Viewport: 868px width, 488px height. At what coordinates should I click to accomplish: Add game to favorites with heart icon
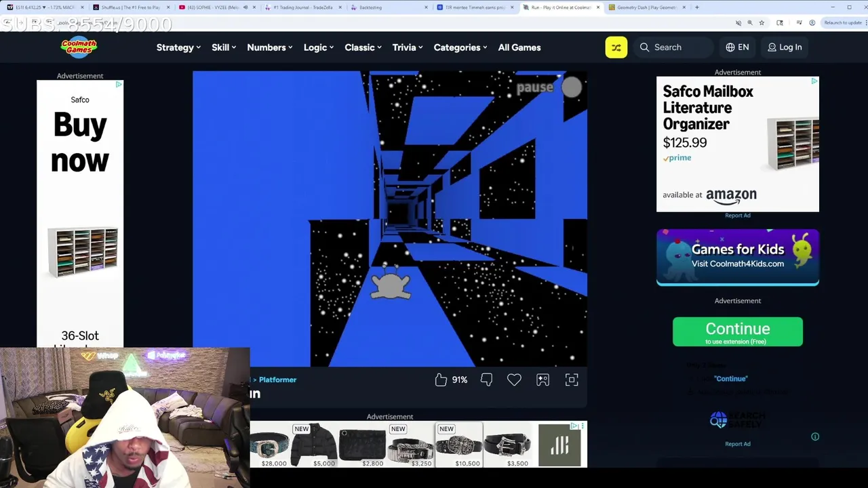tap(514, 380)
